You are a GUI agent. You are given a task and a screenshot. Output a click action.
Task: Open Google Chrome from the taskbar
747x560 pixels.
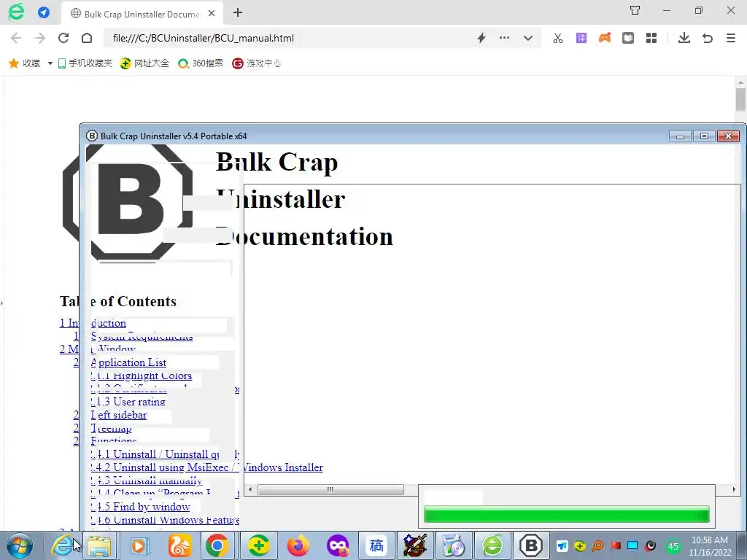[x=217, y=545]
